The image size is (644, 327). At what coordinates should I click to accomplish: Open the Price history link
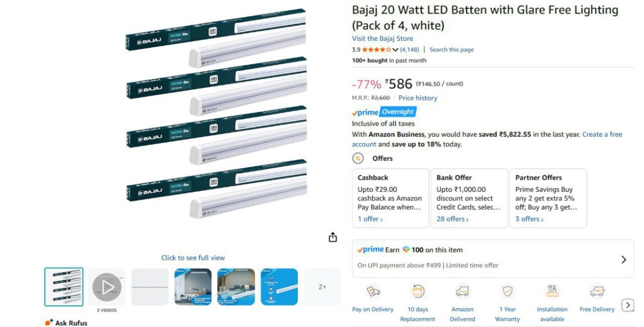(418, 98)
